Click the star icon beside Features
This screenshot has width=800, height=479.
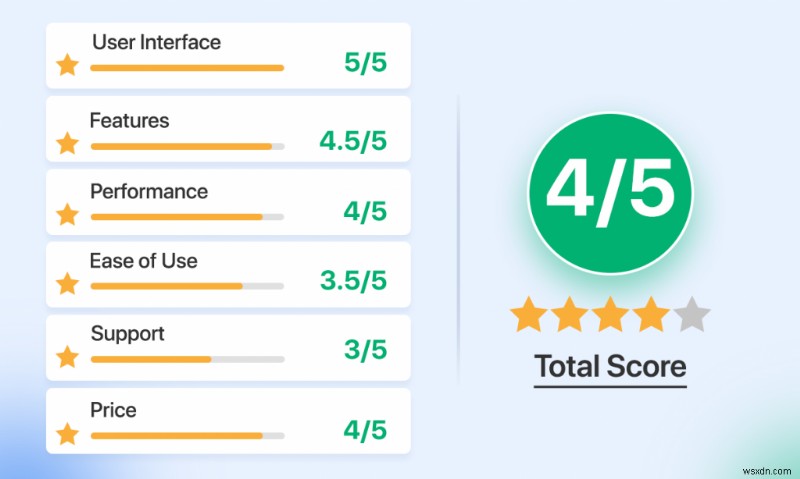67,144
